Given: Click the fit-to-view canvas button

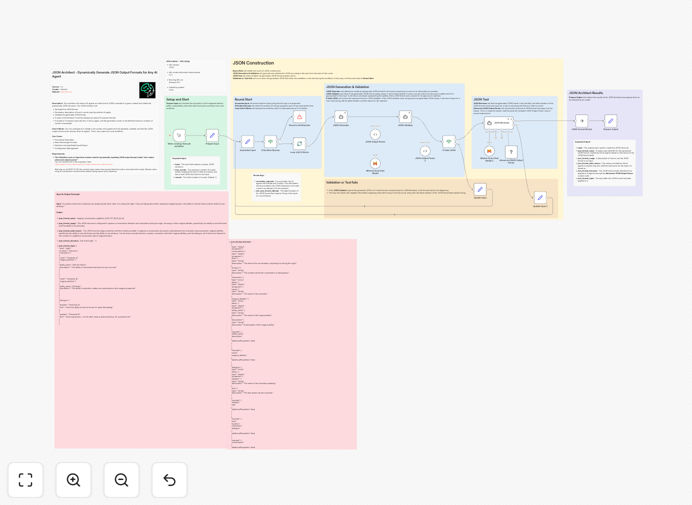Looking at the screenshot, I should (x=26, y=480).
